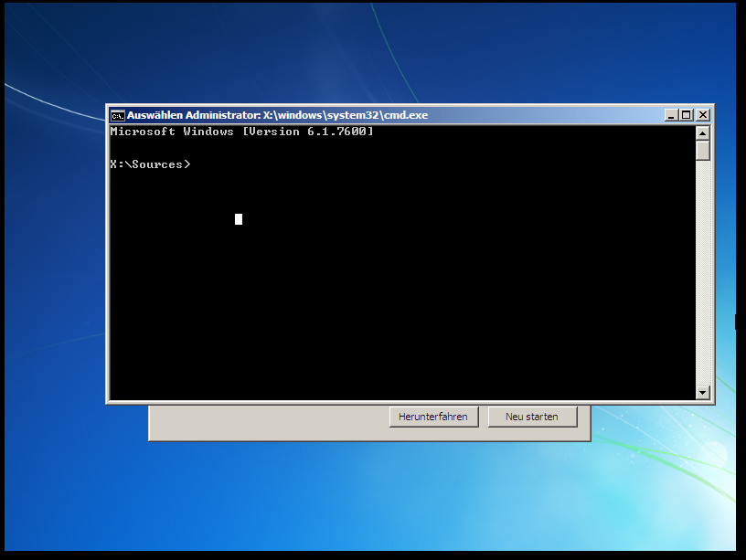
Task: Click the X:\Sources> prompt line
Action: point(150,164)
